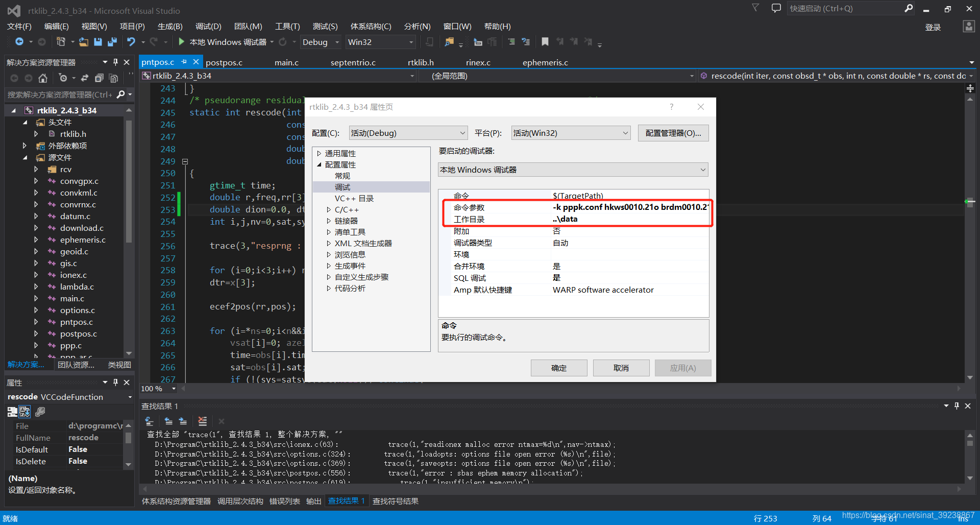Expand the 链接器 node in property tree

[x=329, y=221]
